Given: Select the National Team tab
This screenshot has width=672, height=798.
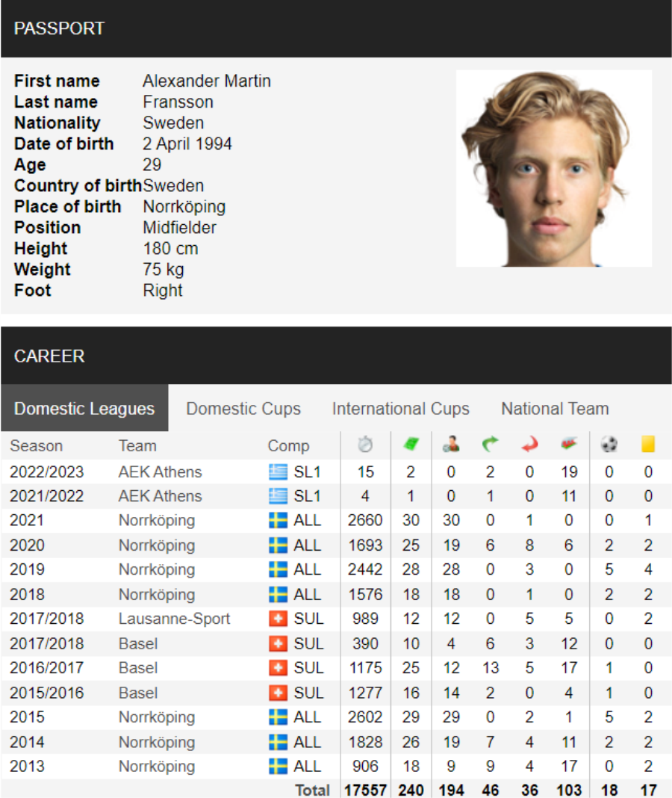Looking at the screenshot, I should click(555, 409).
